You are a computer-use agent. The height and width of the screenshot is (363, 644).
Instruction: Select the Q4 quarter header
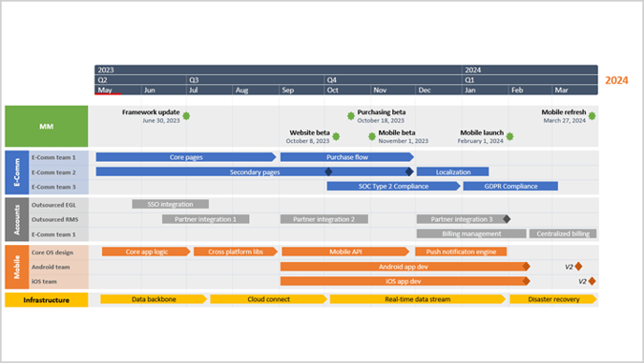(393, 80)
